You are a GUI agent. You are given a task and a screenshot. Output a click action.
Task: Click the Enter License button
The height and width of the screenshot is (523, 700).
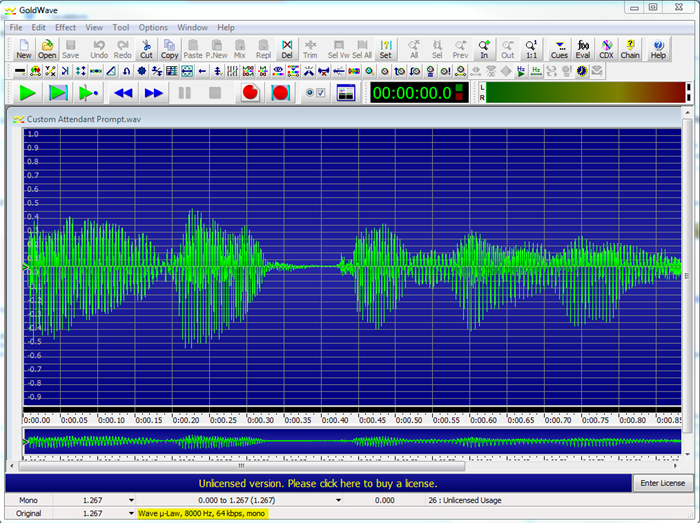[661, 483]
